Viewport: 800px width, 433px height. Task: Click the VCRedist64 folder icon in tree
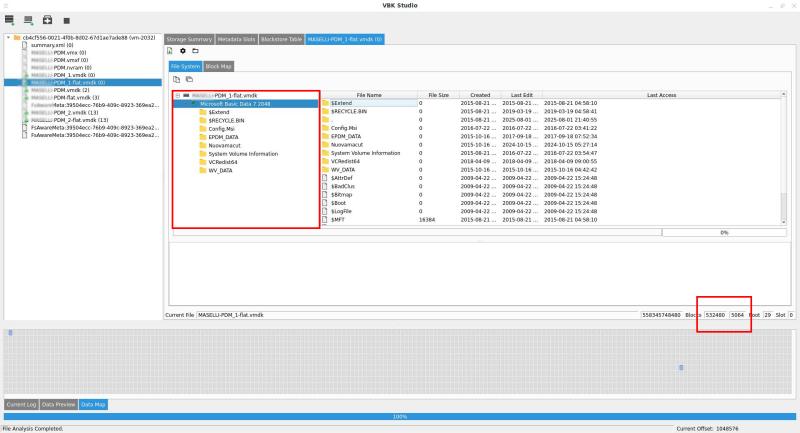pos(203,162)
